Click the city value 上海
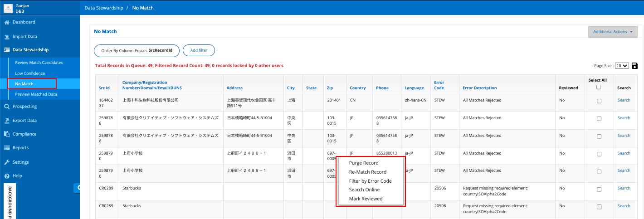 point(291,100)
